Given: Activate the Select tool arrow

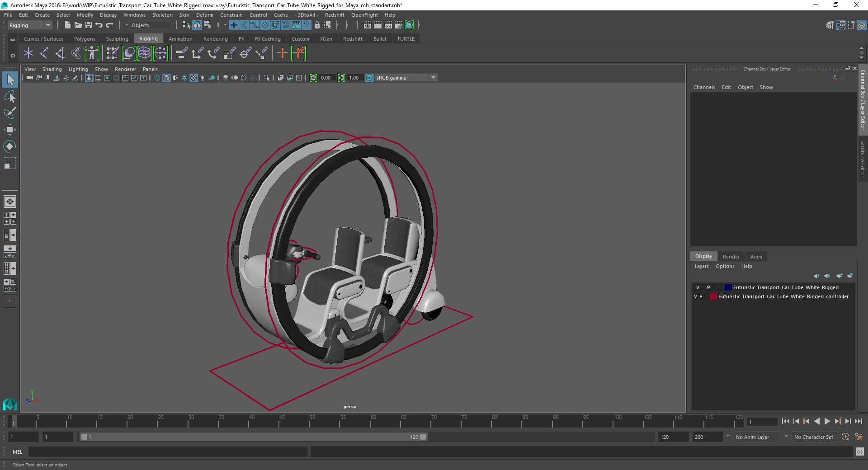Looking at the screenshot, I should pyautogui.click(x=10, y=80).
